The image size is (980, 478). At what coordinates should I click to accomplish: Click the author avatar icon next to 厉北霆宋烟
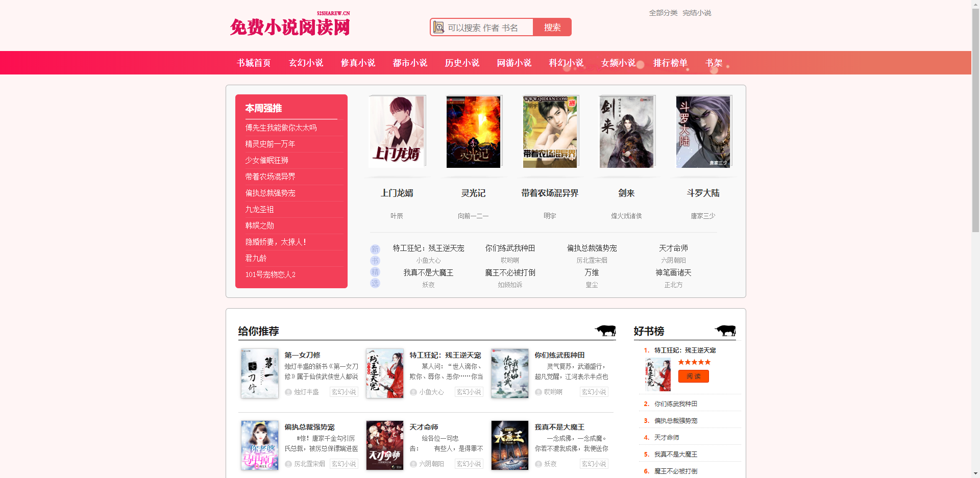click(x=288, y=464)
